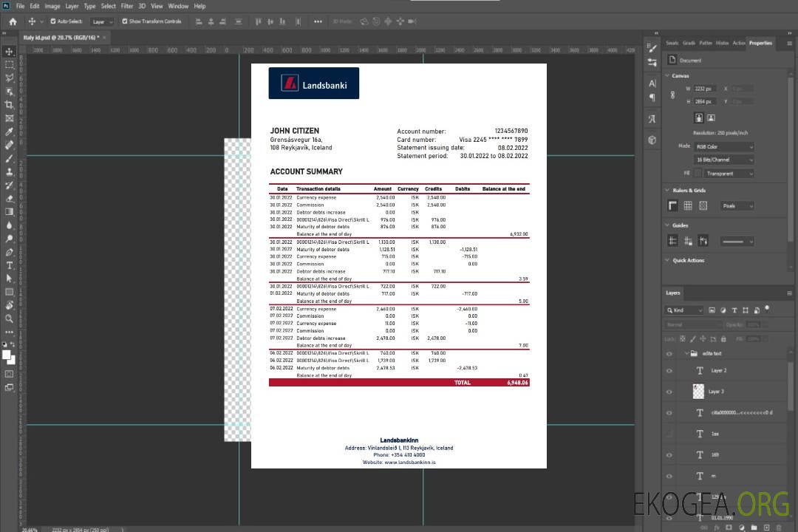Open the RGB Color mode dropdown
The image size is (798, 532).
point(723,146)
